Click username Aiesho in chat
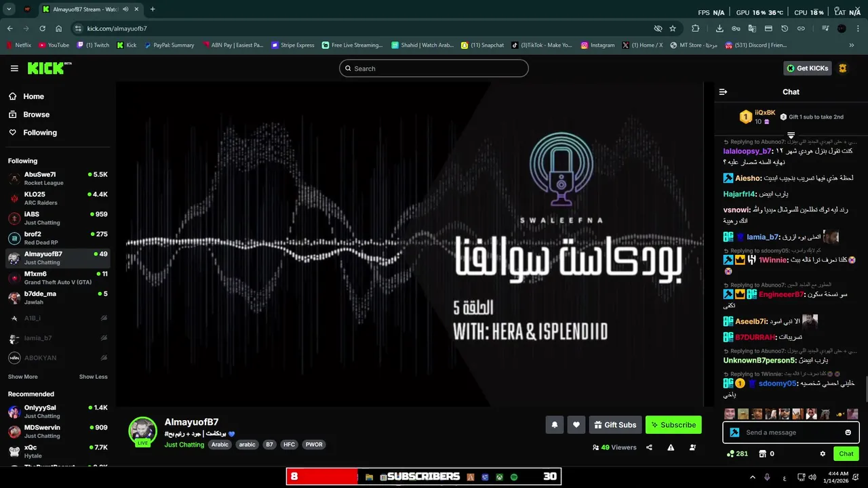Screen dimensions: 868x488 pos(747,178)
